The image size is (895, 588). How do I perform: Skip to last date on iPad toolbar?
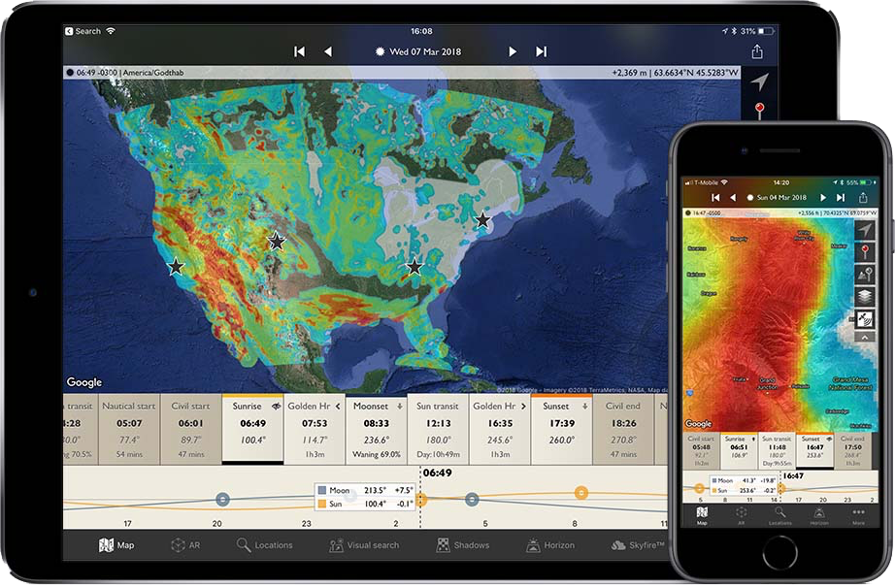(541, 51)
